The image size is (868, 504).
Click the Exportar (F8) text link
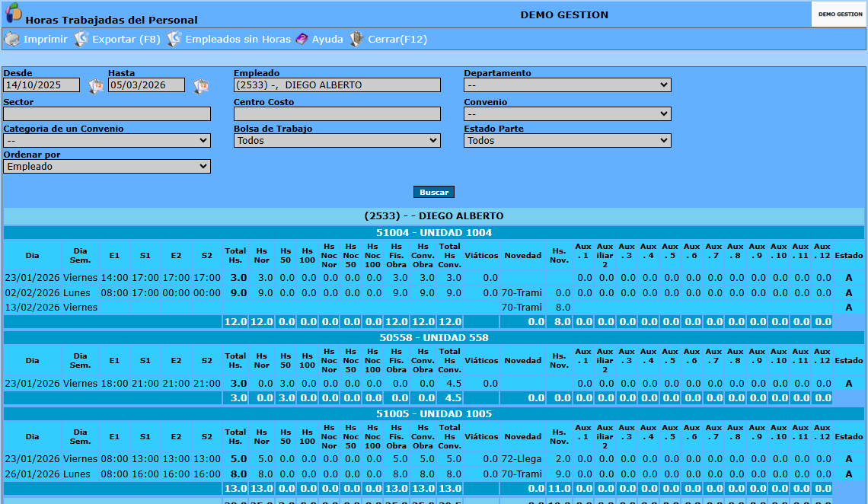pyautogui.click(x=126, y=40)
